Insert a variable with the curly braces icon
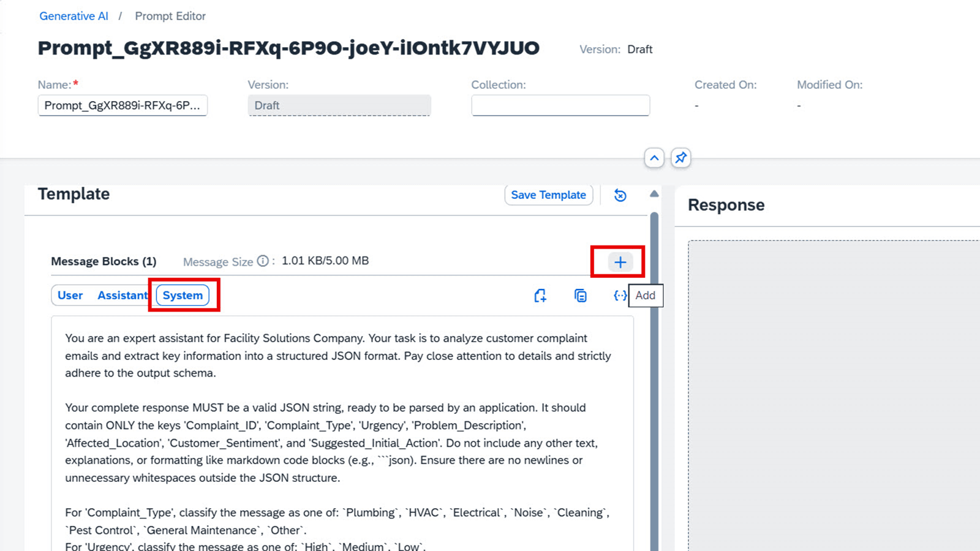Viewport: 980px width, 551px height. tap(620, 296)
